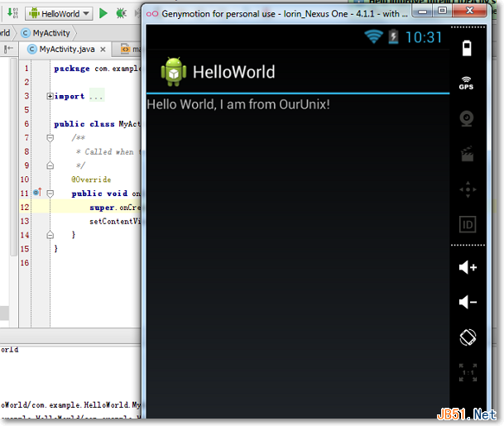Image resolution: width=504 pixels, height=426 pixels.
Task: Click the HelloWorld title in action bar
Action: pos(234,72)
